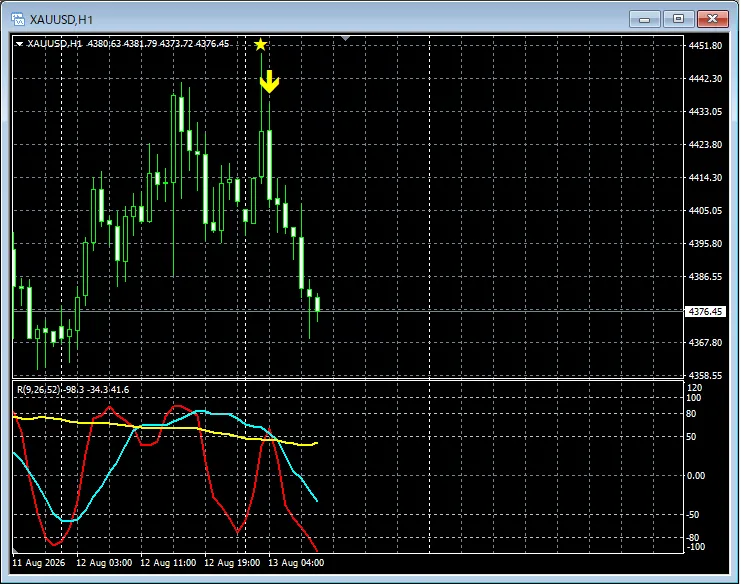The height and width of the screenshot is (584, 741).
Task: Click the 4451.80 price scale label
Action: coord(705,45)
